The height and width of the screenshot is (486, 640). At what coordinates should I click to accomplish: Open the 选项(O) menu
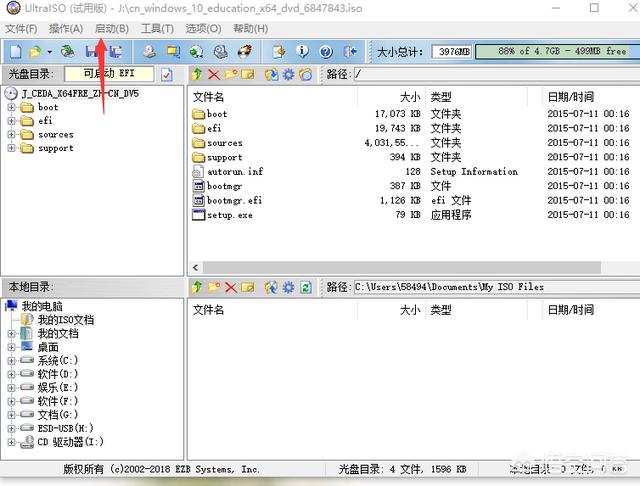(x=203, y=29)
